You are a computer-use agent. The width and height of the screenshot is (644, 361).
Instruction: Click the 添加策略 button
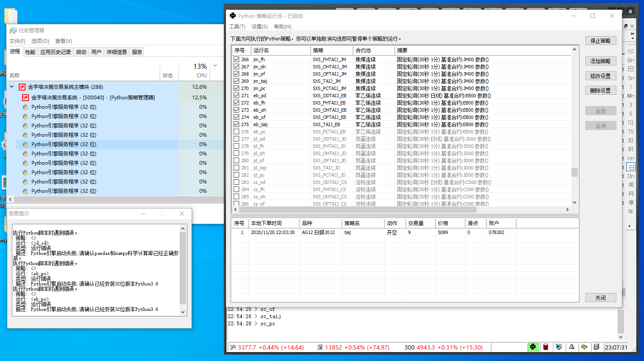(601, 61)
